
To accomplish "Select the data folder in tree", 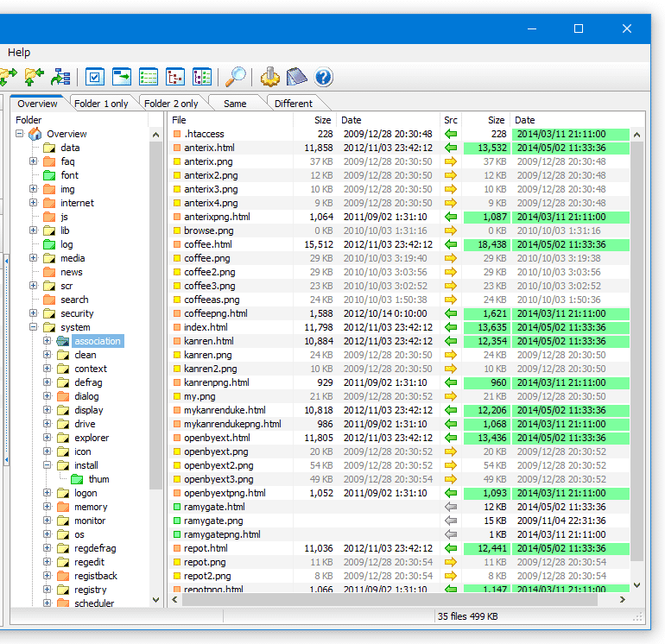I will 70,148.
